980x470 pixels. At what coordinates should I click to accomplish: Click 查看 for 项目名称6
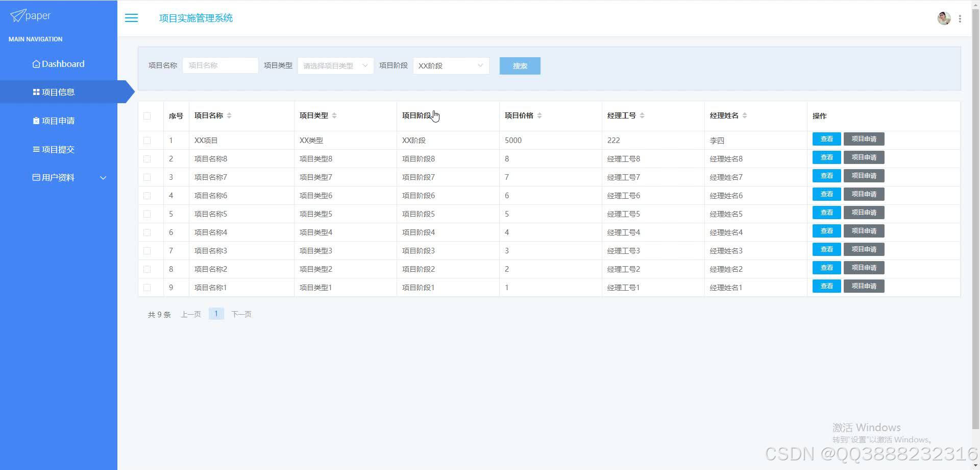coord(826,194)
